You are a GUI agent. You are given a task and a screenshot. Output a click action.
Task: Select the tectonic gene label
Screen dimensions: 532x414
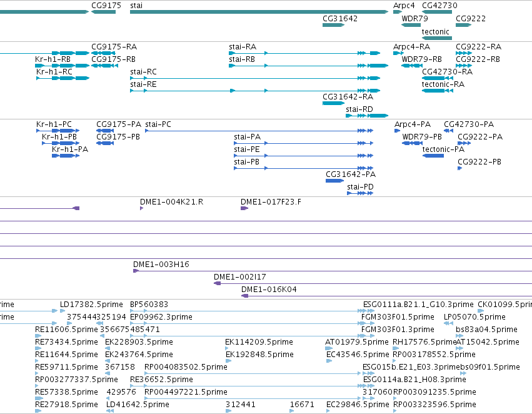coord(435,31)
